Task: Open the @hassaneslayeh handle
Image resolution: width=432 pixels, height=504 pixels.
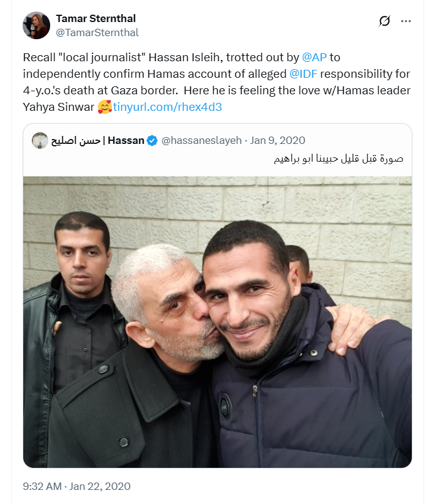Action: [x=201, y=140]
